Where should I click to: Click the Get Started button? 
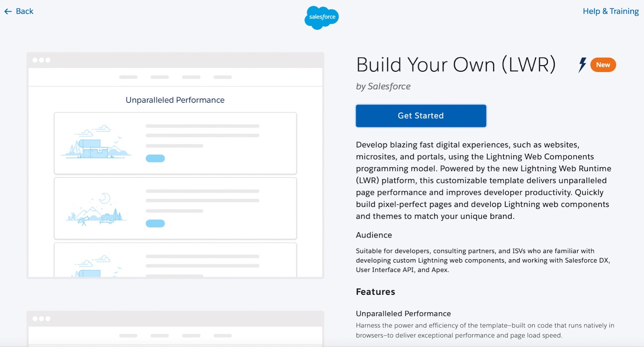click(421, 116)
